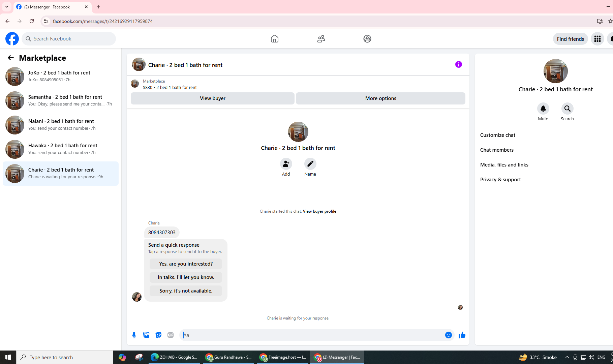The image size is (613, 364).
Task: Click the Windows taskbar search box
Action: click(x=65, y=357)
